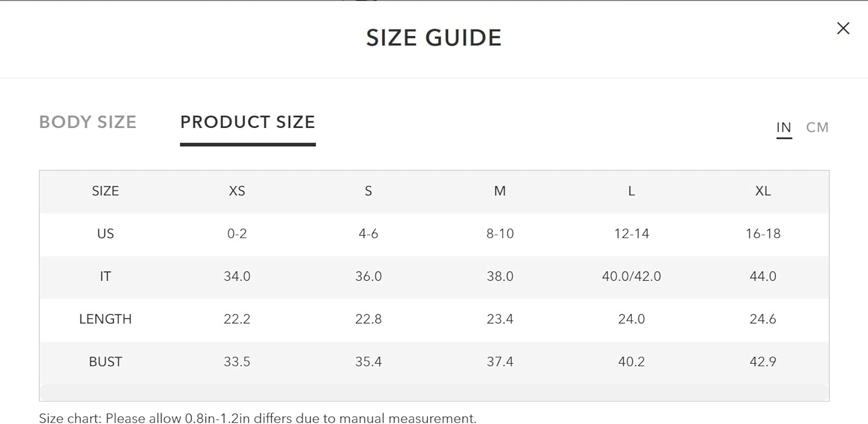Click the horizontal scrollbar under the table
The image size is (868, 424).
tap(434, 392)
